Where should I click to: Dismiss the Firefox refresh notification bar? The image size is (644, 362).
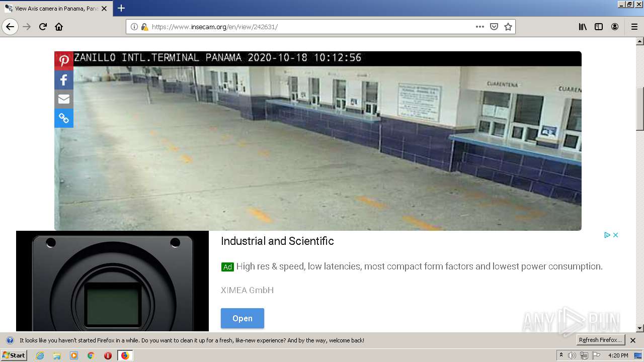coord(633,340)
